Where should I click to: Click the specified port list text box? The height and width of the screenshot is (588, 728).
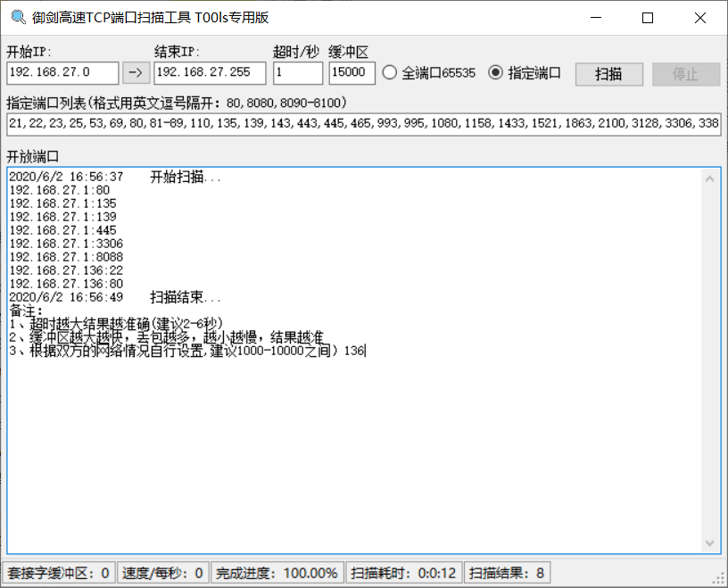click(362, 124)
